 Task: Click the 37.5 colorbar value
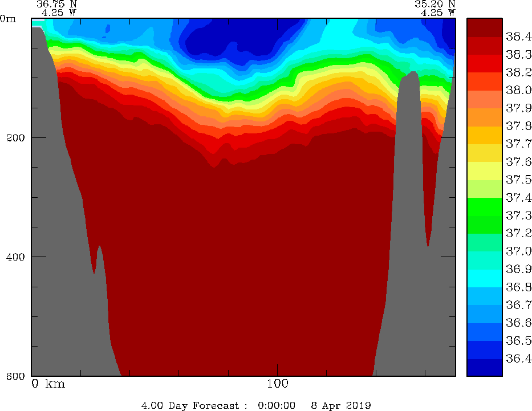(518, 180)
